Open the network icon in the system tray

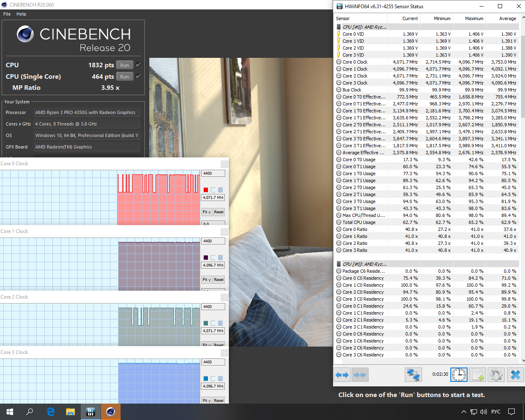pyautogui.click(x=474, y=412)
